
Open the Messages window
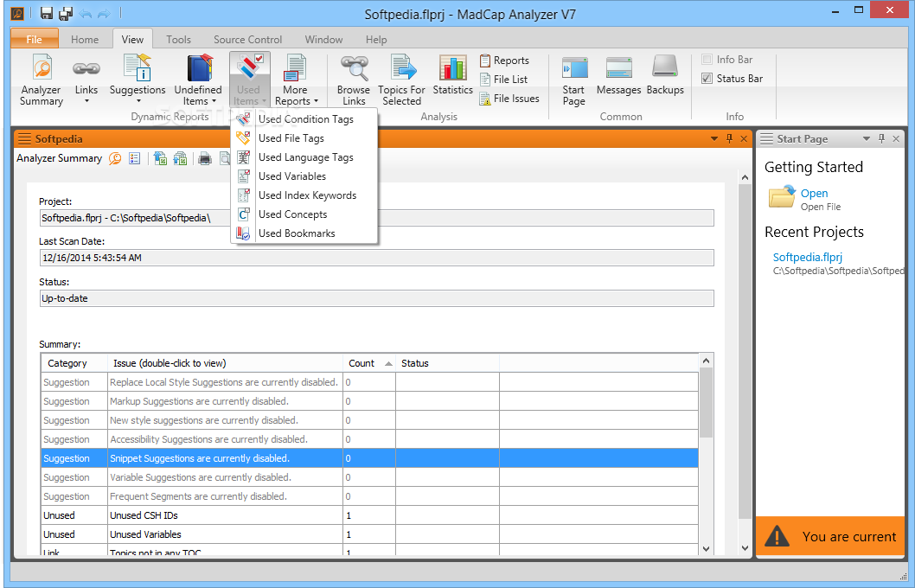point(618,74)
